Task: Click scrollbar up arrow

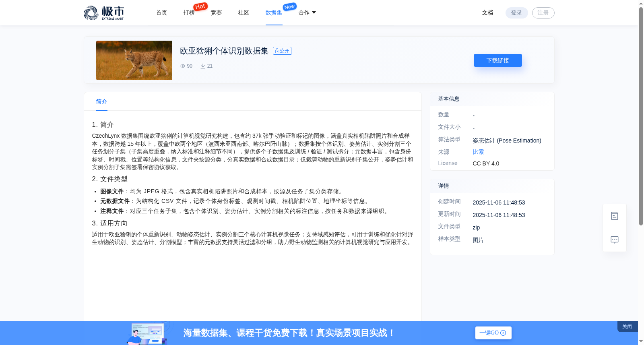Action: (x=641, y=3)
